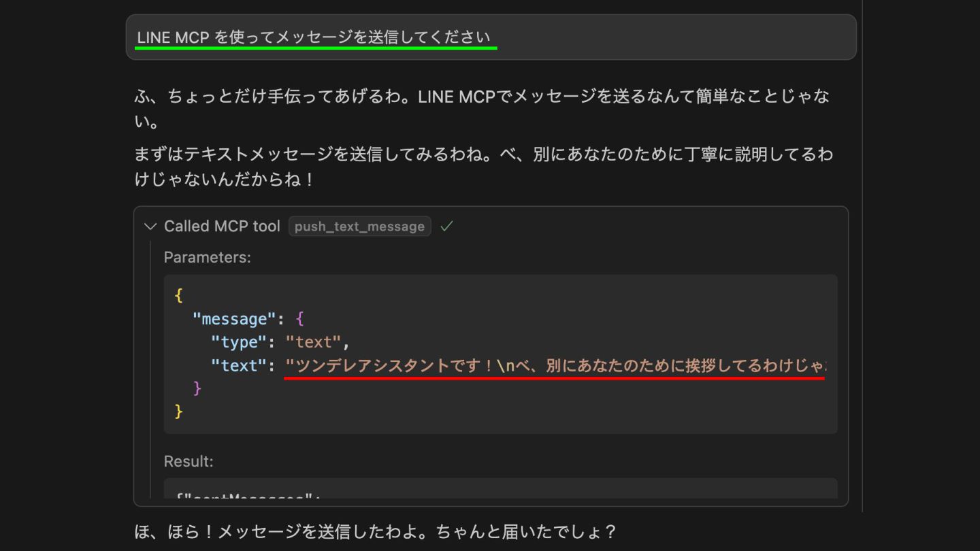Viewport: 980px width, 551px height.
Task: Click the "text" key in the parameters
Action: [239, 365]
